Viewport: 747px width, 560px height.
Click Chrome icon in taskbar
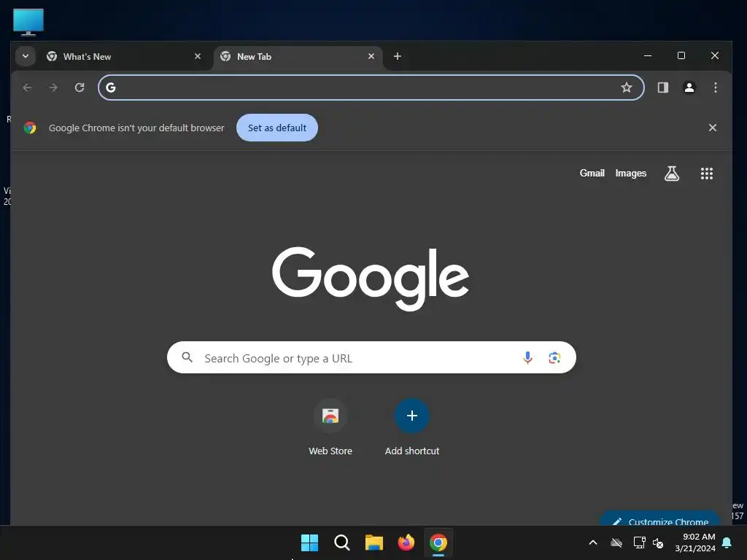pos(438,542)
